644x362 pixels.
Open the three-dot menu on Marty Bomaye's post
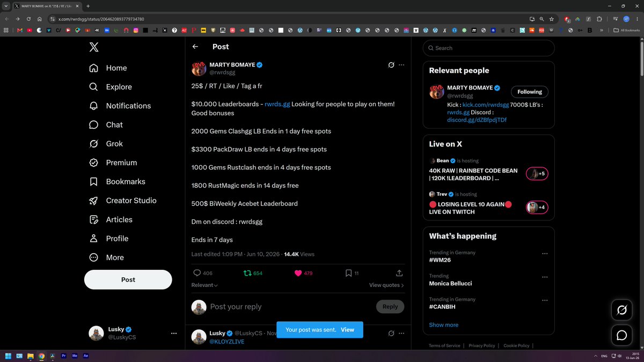point(401,65)
